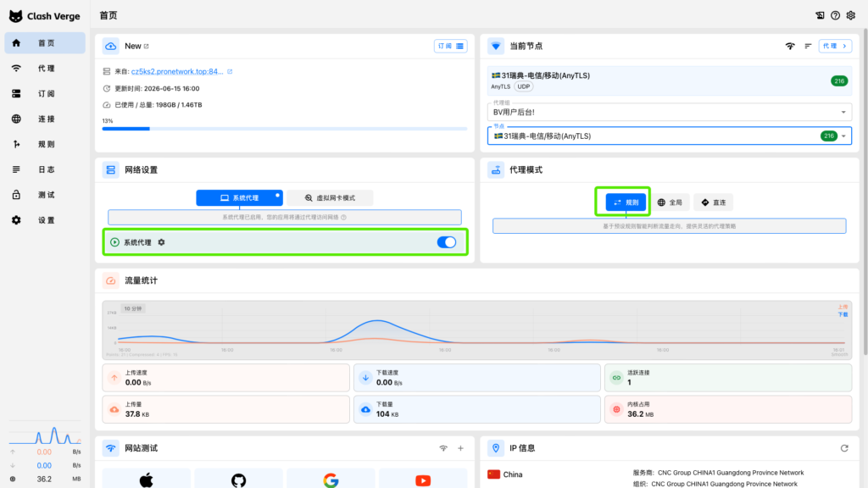Open the 测试 test page in sidebar
Image resolution: width=868 pixels, height=488 pixels.
(45, 195)
